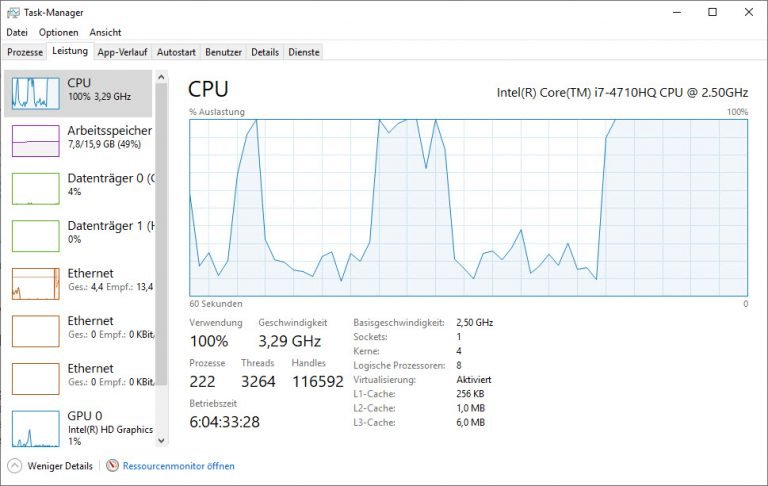The image size is (768, 486).
Task: Switch to the Prozesse tab
Action: click(25, 52)
